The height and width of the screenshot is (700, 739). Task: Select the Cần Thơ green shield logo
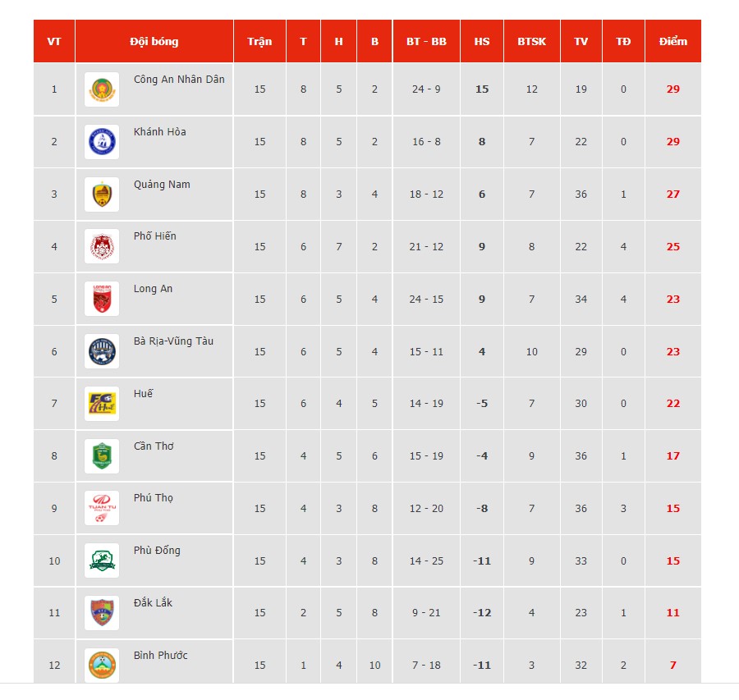[102, 456]
